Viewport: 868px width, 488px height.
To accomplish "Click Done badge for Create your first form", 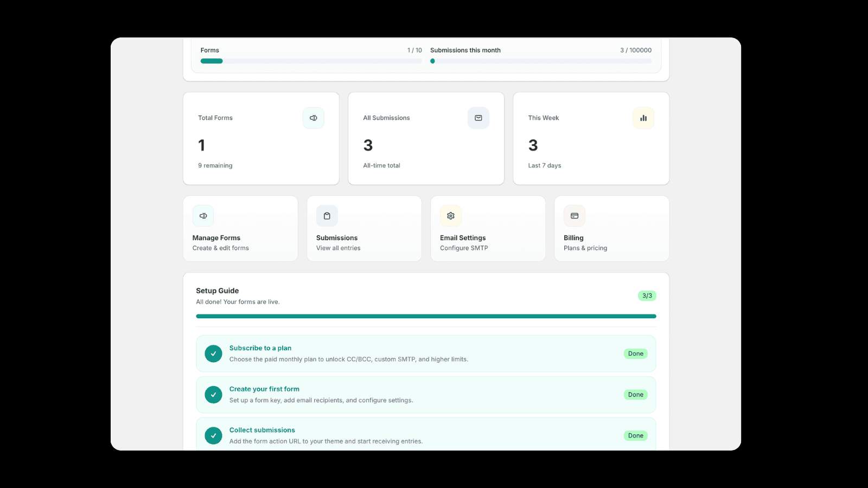I will 636,395.
